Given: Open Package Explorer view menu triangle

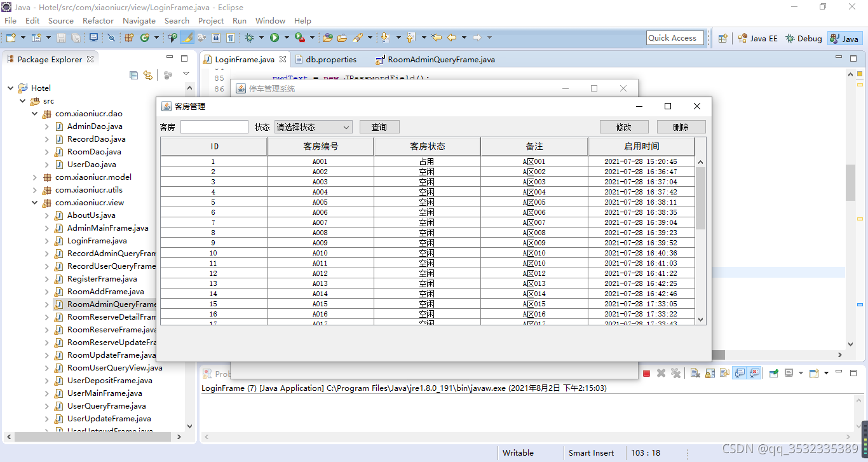Looking at the screenshot, I should (186, 74).
